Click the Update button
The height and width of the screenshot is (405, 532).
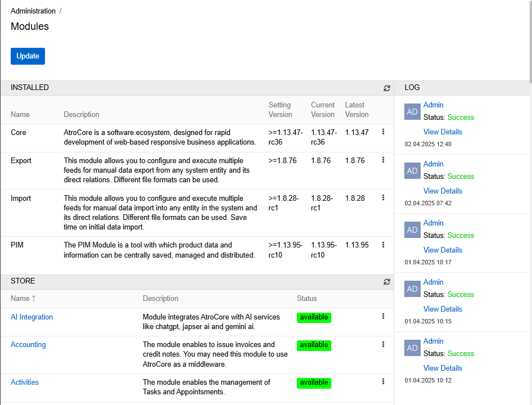[28, 56]
